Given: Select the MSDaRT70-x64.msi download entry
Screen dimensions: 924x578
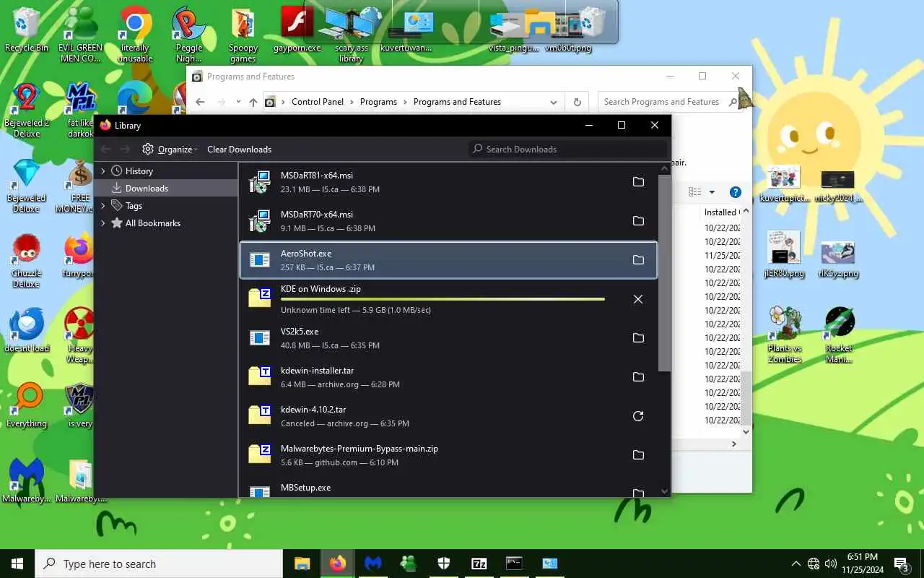Looking at the screenshot, I should [448, 221].
